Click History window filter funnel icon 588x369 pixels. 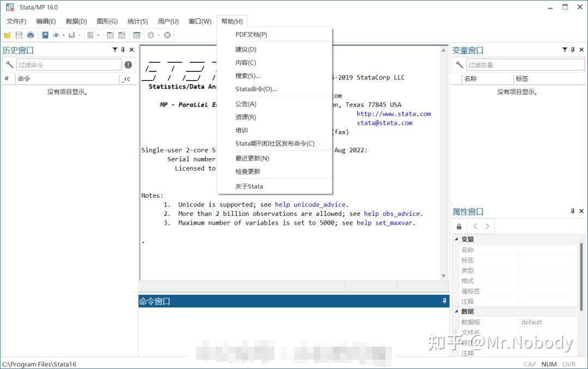coord(115,50)
